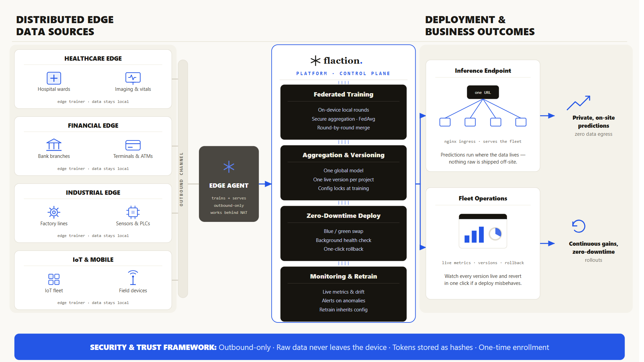Screen dimensions: 644x362
Task: Click "One-click rollback" line
Action: pyautogui.click(x=343, y=249)
